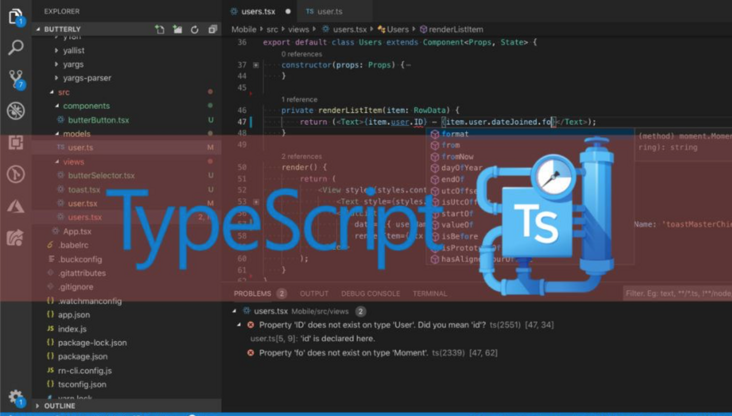Select 'endOf' autocomplete suggestion

[453, 179]
